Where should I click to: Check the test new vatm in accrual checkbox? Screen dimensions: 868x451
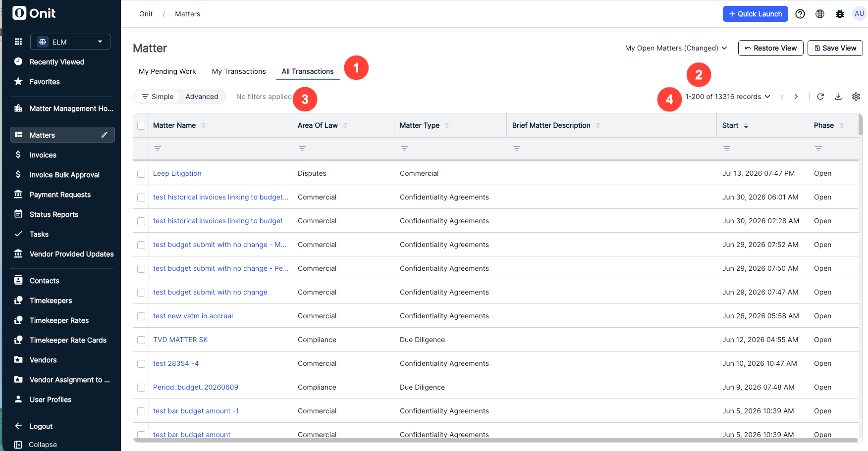pos(141,316)
